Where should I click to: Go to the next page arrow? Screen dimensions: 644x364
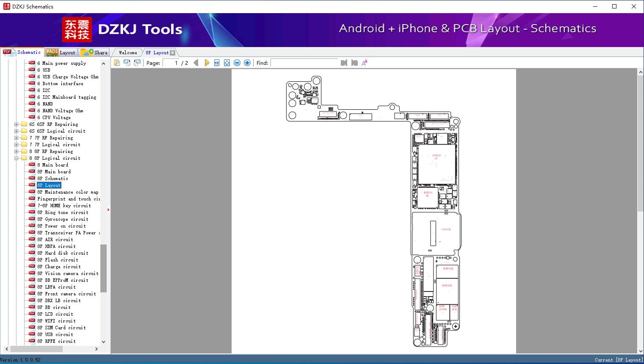[x=207, y=63]
